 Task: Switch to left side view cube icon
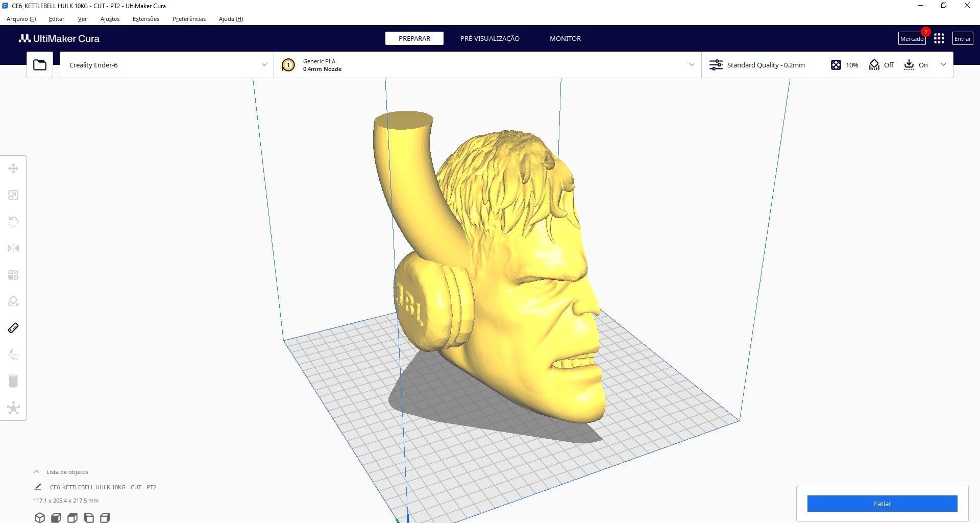[89, 517]
